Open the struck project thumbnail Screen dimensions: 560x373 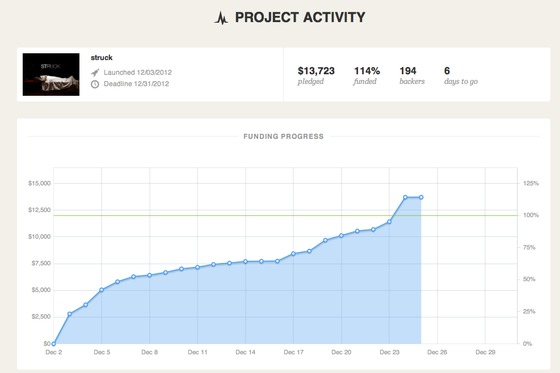tap(51, 74)
